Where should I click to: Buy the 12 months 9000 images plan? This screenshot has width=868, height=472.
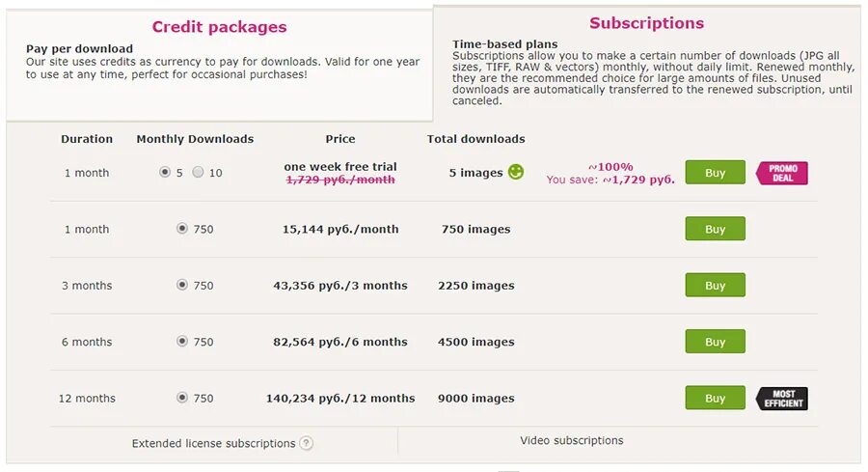pyautogui.click(x=715, y=398)
